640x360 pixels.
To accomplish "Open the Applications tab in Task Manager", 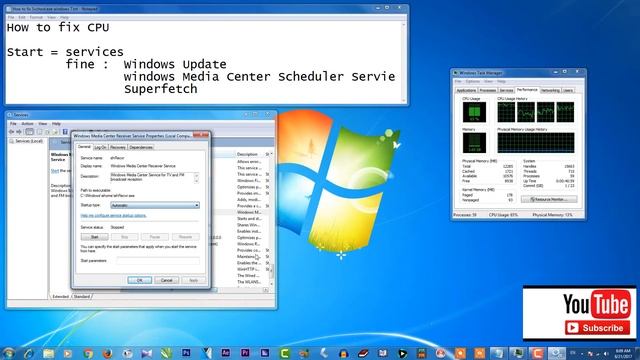I will [x=466, y=90].
